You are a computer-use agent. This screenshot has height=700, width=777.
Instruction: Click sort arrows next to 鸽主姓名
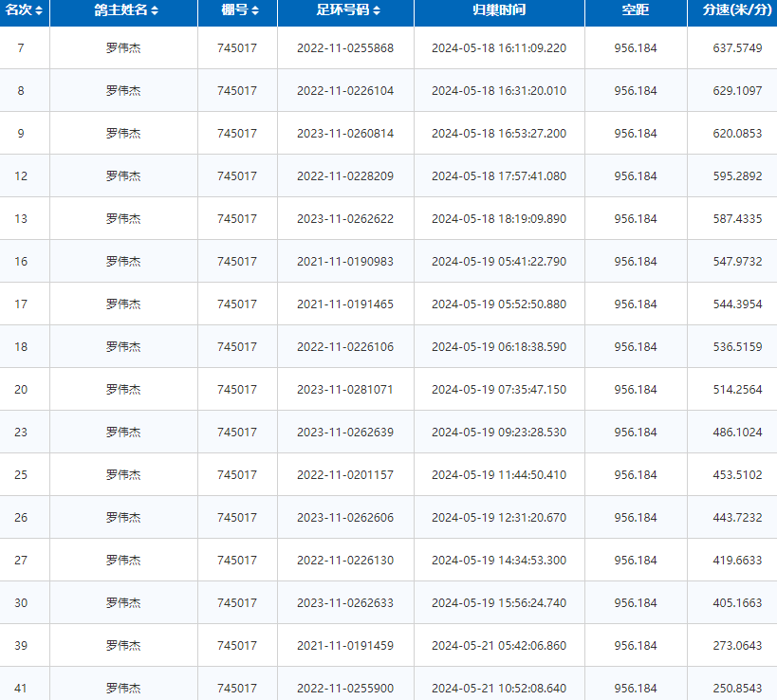click(x=155, y=10)
